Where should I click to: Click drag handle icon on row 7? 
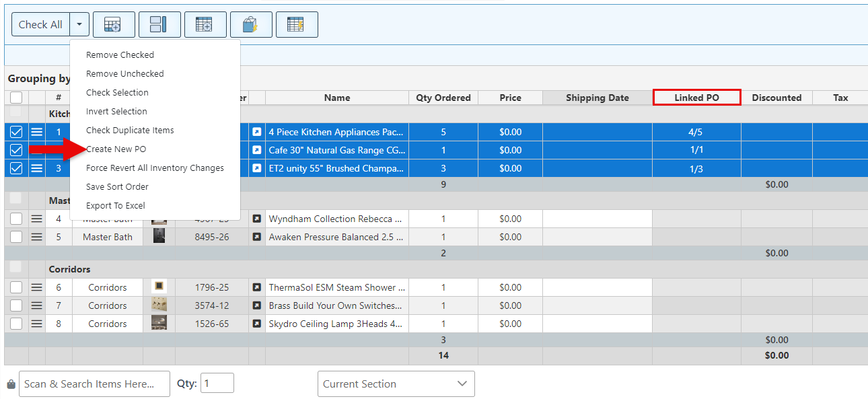37,305
